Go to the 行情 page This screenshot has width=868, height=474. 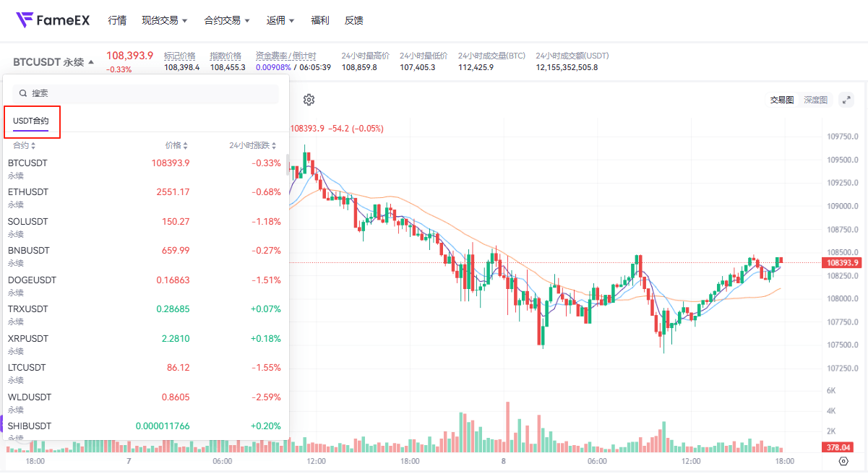point(117,20)
